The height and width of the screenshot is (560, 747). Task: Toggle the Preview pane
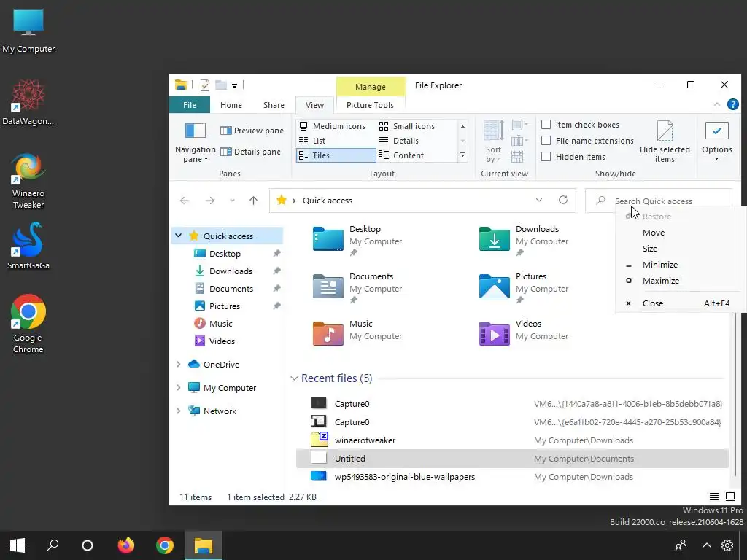point(252,131)
